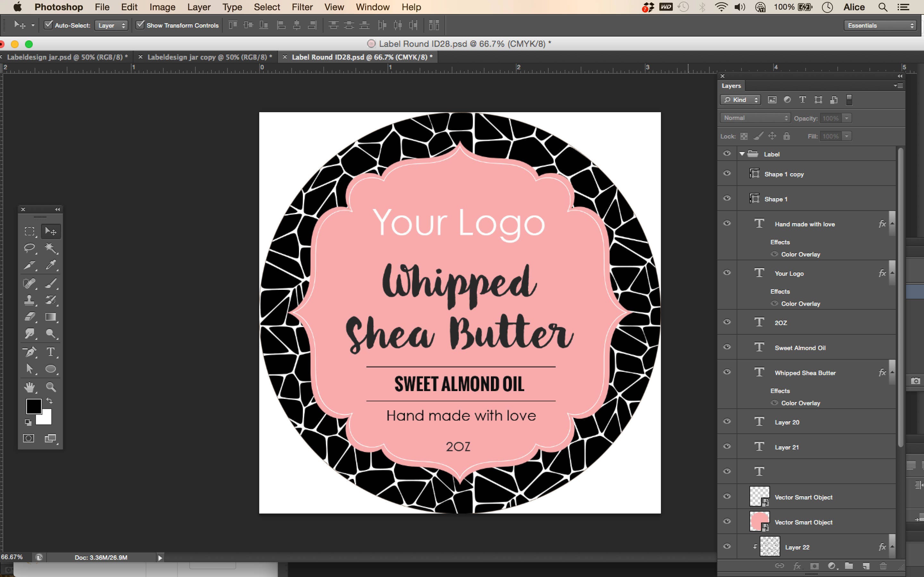Activate the Lasso tool

30,248
